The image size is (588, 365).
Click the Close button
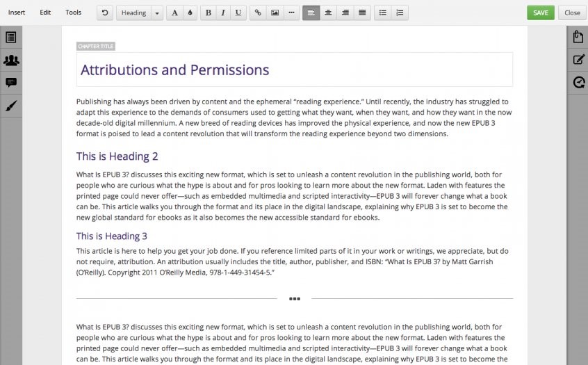click(x=572, y=13)
